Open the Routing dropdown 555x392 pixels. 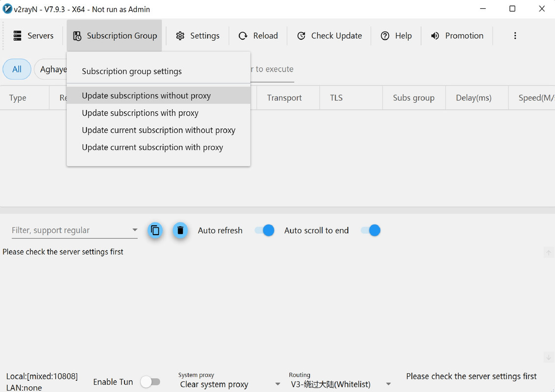coord(340,384)
